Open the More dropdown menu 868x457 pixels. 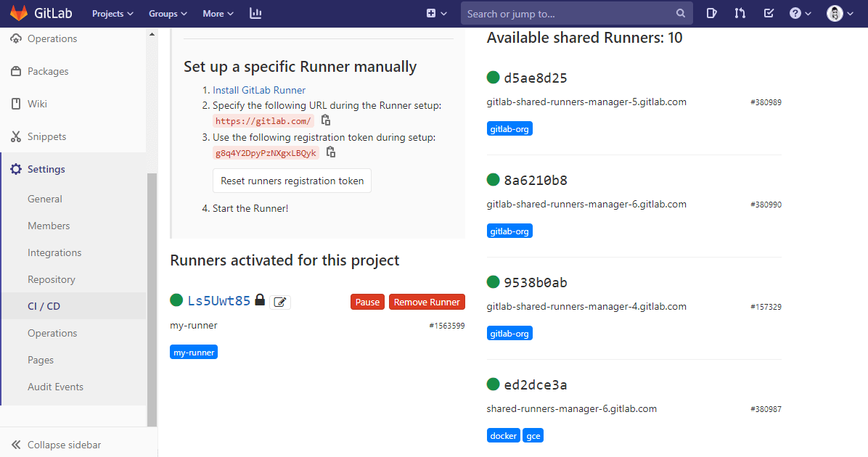click(x=217, y=12)
